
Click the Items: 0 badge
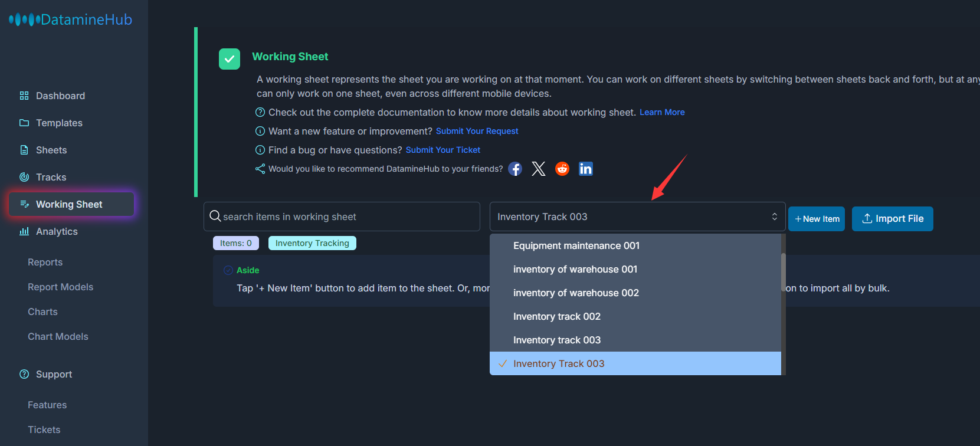[236, 243]
